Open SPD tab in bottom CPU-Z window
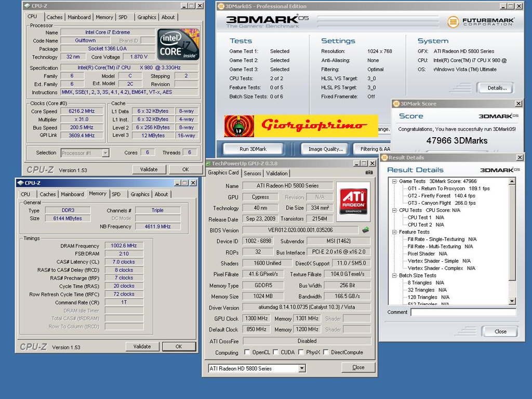Screen dimensions: 532x399 [x=116, y=194]
